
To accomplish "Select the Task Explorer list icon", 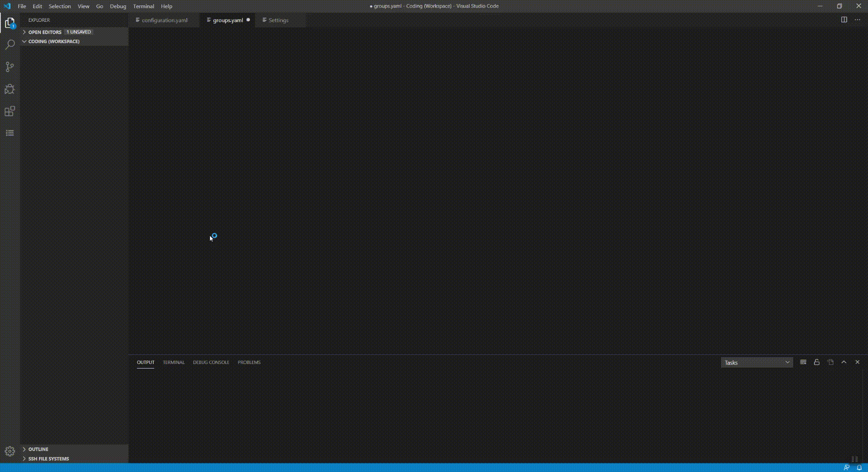I will tap(10, 133).
